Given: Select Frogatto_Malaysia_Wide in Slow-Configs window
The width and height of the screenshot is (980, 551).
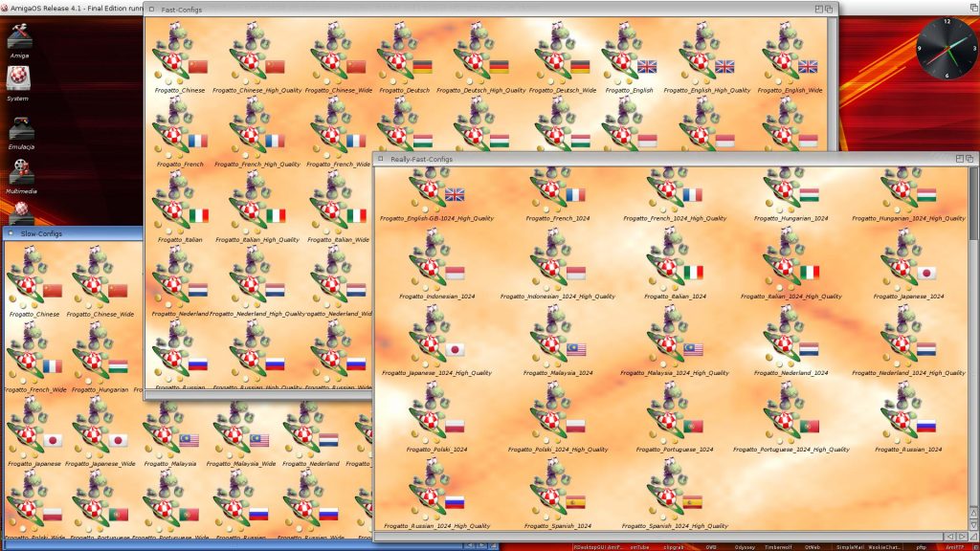Looking at the screenshot, I should point(240,431).
